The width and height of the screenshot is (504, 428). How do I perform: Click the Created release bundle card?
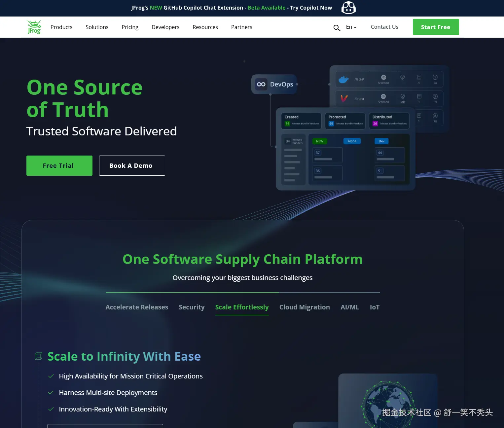click(x=302, y=121)
